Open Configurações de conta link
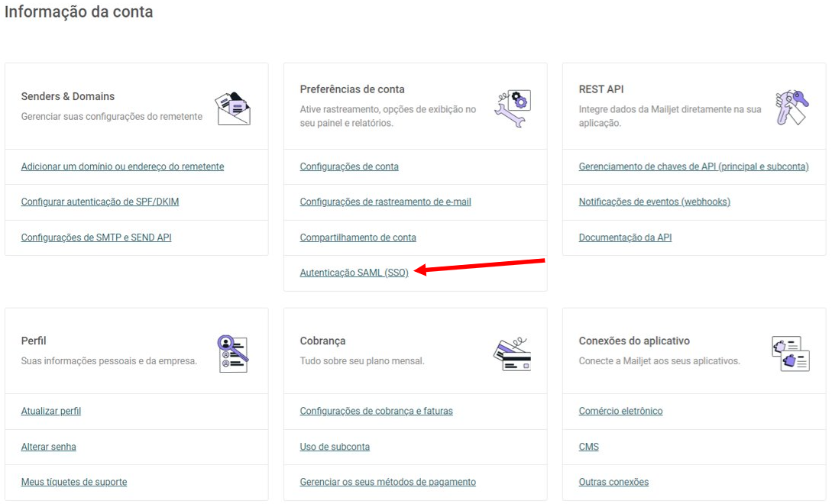Viewport: 832px width, 504px height. (x=349, y=166)
